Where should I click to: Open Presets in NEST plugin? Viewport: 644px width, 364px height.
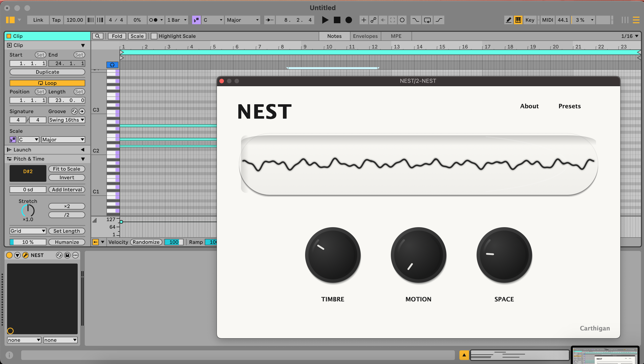[570, 106]
